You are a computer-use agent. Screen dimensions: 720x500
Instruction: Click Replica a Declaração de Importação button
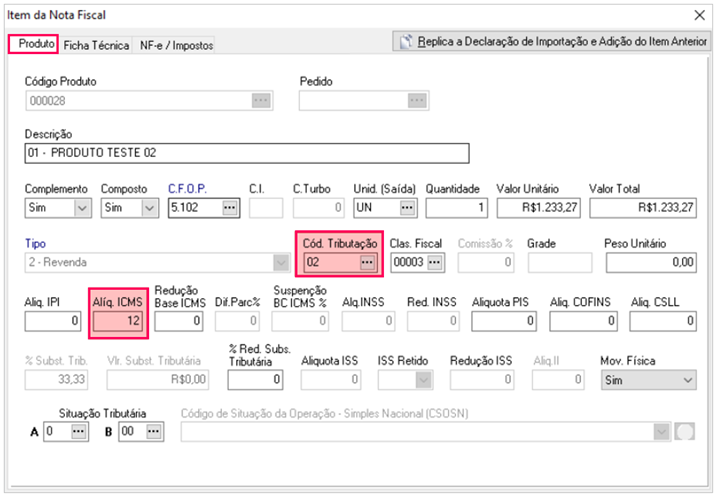(x=551, y=42)
